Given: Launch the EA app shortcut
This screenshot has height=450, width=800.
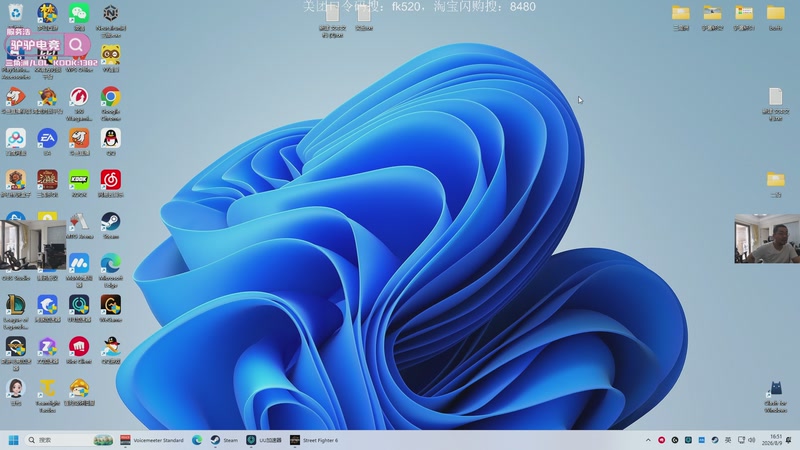Looking at the screenshot, I should [x=47, y=138].
